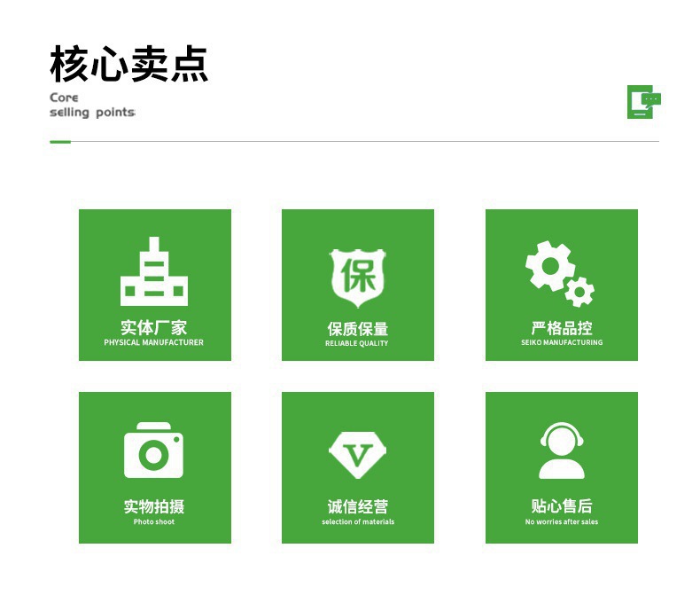Click the diamond V icon
The width and height of the screenshot is (700, 603).
(358, 455)
